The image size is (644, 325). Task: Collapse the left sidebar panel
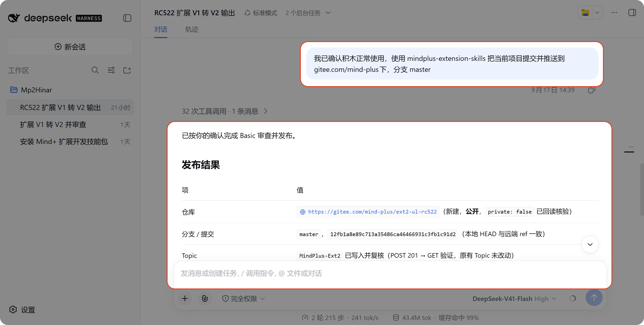tap(127, 18)
